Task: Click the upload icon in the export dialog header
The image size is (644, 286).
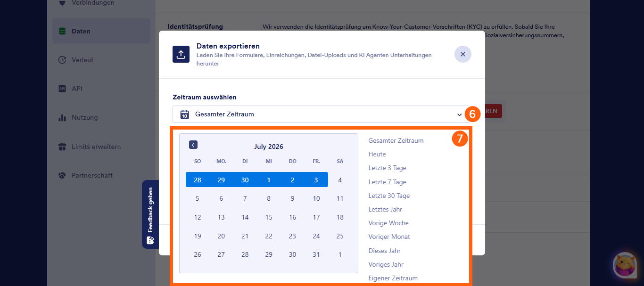Action: [181, 54]
